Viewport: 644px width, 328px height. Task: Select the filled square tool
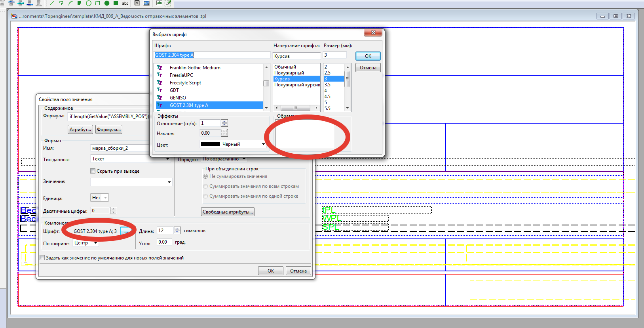tap(116, 3)
